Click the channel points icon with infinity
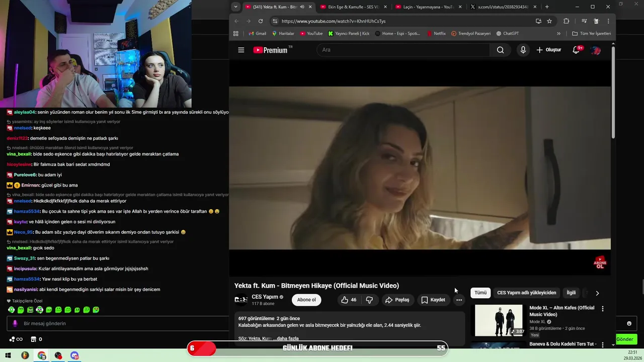This screenshot has height=362, width=644. pyautogui.click(x=16, y=339)
